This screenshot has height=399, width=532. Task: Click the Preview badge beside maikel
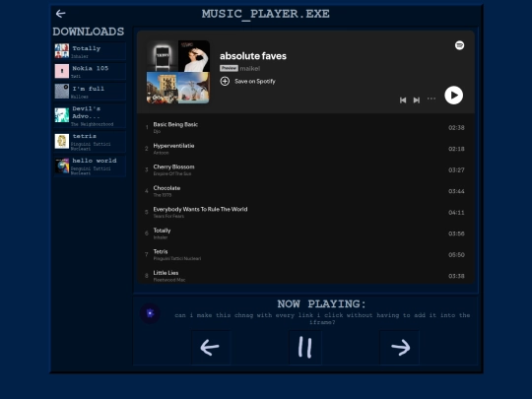click(229, 68)
